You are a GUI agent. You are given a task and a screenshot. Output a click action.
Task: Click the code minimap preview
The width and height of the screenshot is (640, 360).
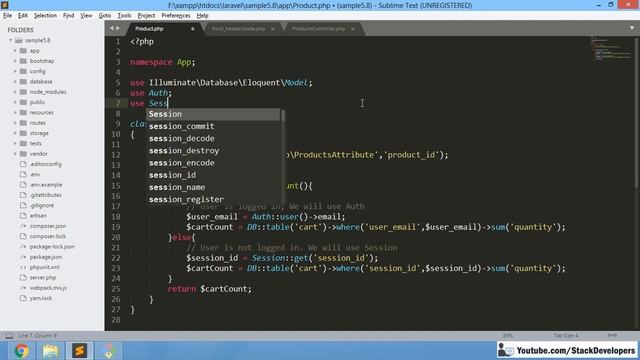[x=611, y=49]
